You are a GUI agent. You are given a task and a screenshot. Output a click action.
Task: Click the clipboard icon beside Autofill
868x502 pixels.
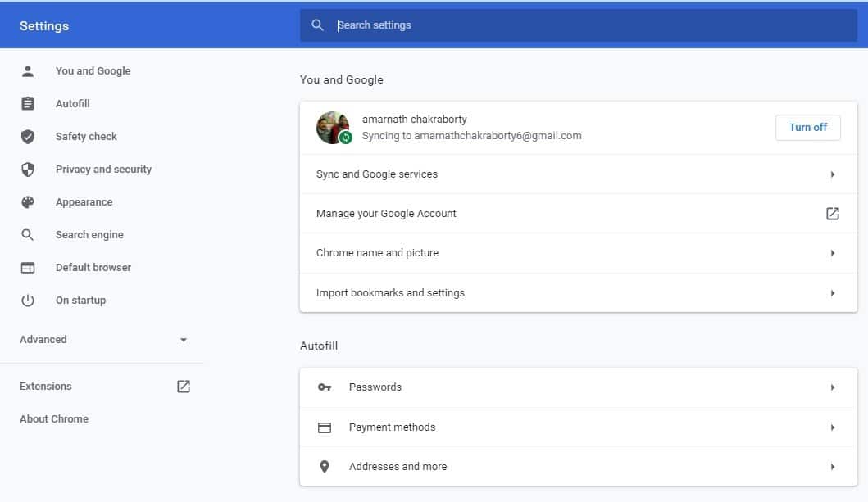tap(28, 103)
